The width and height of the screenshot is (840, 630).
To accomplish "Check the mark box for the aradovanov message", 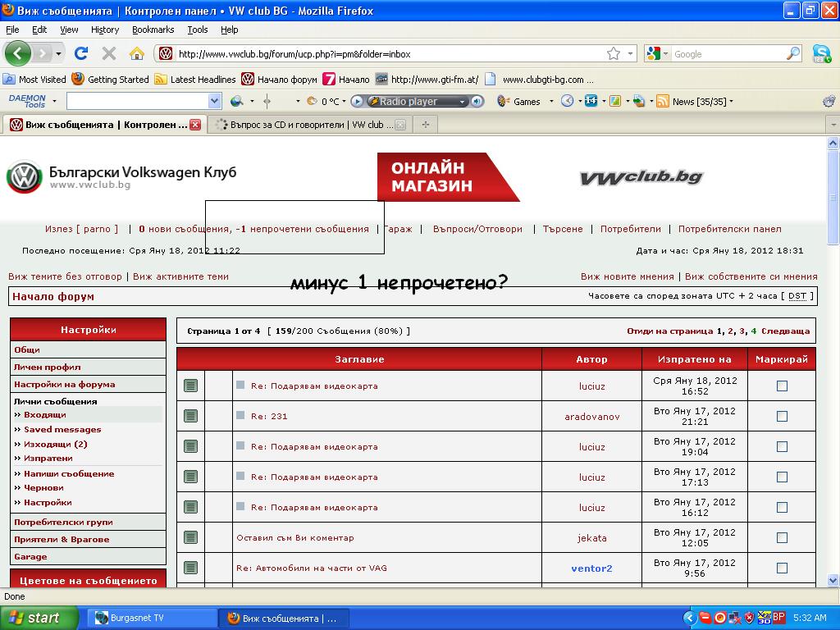I will point(782,417).
